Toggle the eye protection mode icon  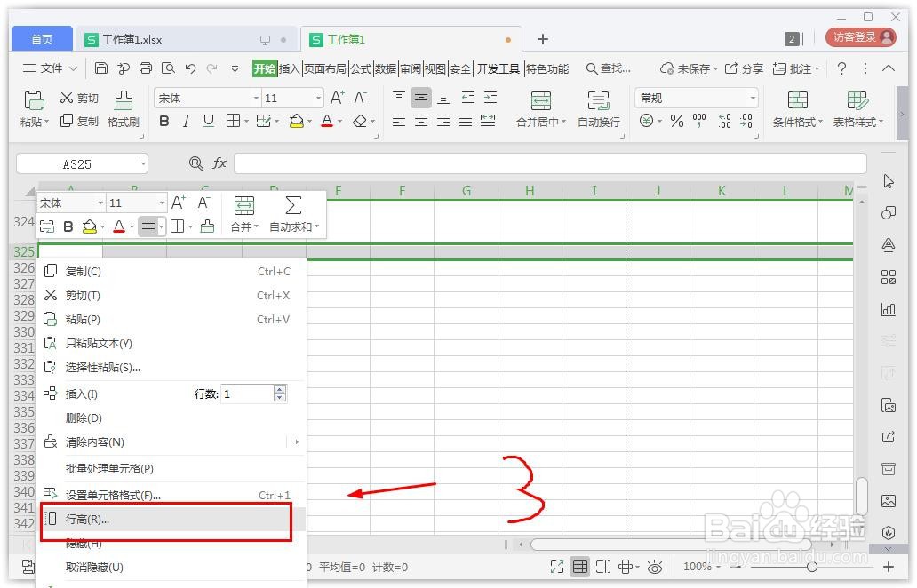(x=655, y=567)
